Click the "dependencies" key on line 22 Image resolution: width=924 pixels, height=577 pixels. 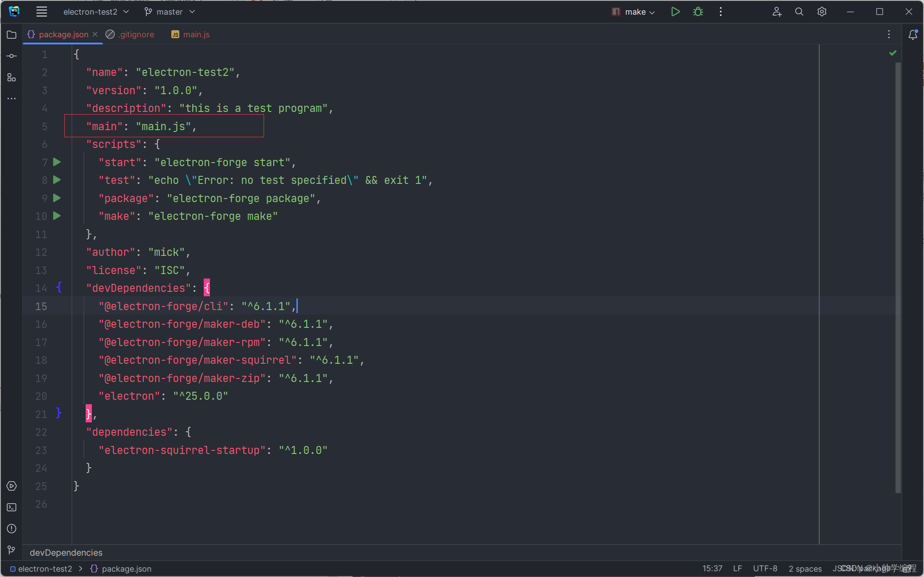(x=129, y=432)
